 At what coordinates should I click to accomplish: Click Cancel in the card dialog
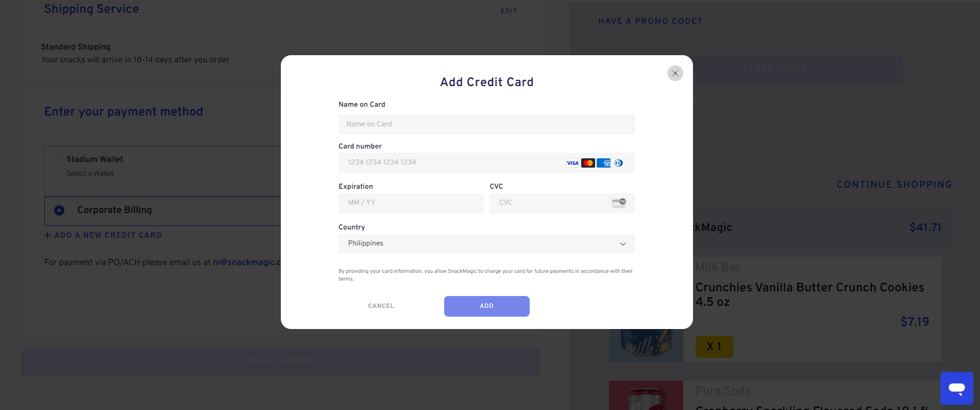(x=381, y=306)
